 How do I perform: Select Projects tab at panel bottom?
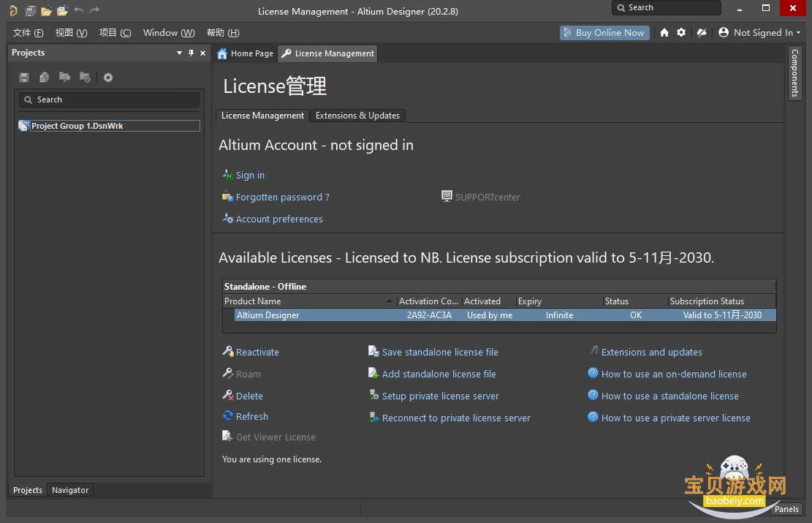[28, 490]
